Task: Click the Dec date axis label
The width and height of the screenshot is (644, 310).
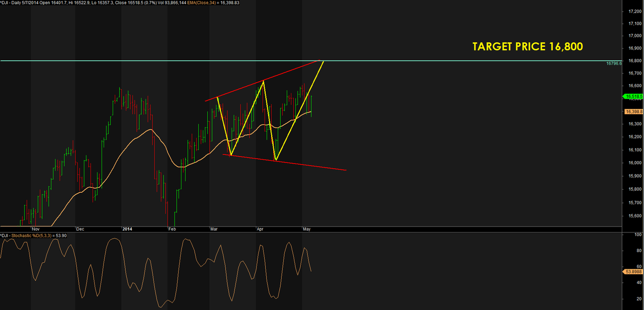Action: (80, 229)
